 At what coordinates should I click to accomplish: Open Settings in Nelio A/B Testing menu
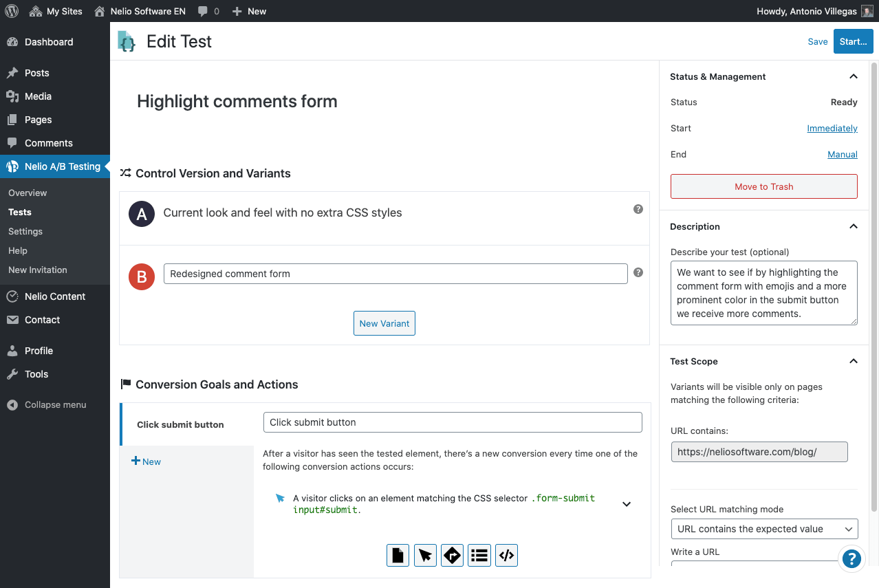25,231
